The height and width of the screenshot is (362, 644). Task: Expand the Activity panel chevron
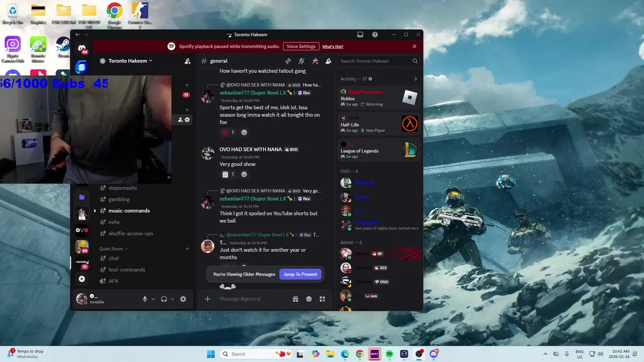click(416, 79)
